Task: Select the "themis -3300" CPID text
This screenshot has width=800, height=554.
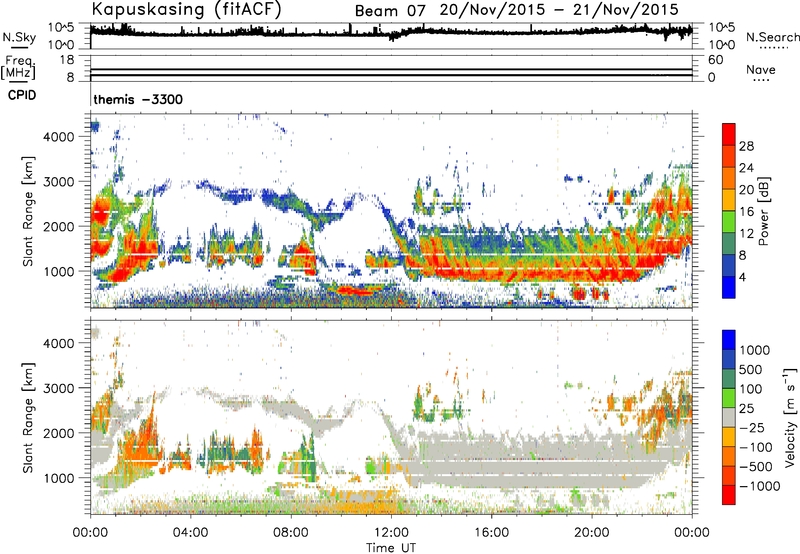Action: coord(138,99)
